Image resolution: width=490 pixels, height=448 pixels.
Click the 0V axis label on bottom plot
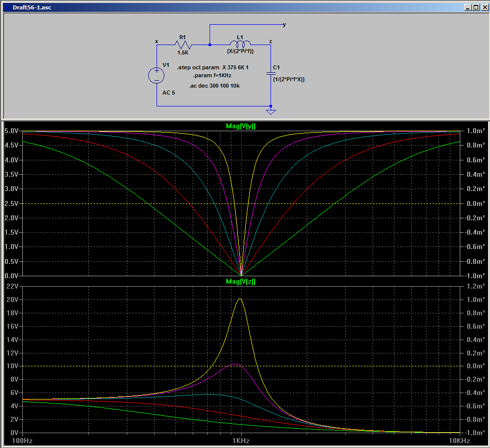(x=14, y=433)
